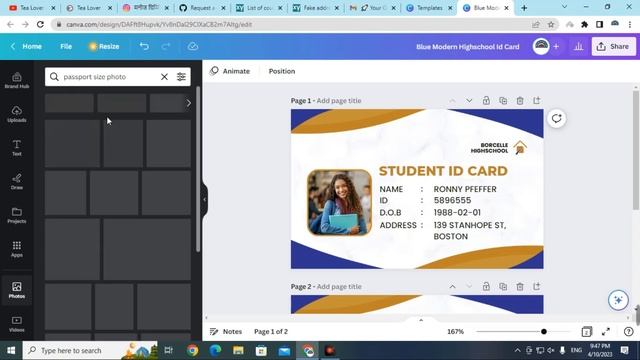
Task: Show hidden system tray icons
Action: click(517, 350)
